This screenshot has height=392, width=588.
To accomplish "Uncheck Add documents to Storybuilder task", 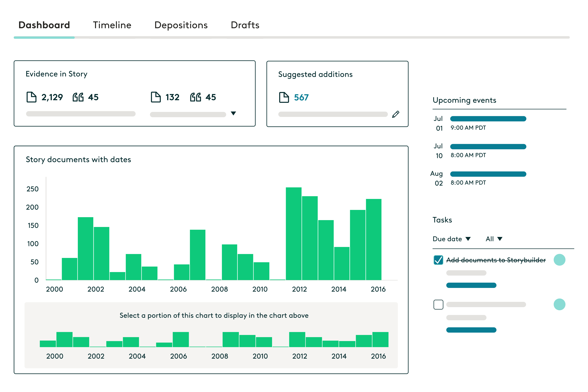I will pyautogui.click(x=438, y=260).
